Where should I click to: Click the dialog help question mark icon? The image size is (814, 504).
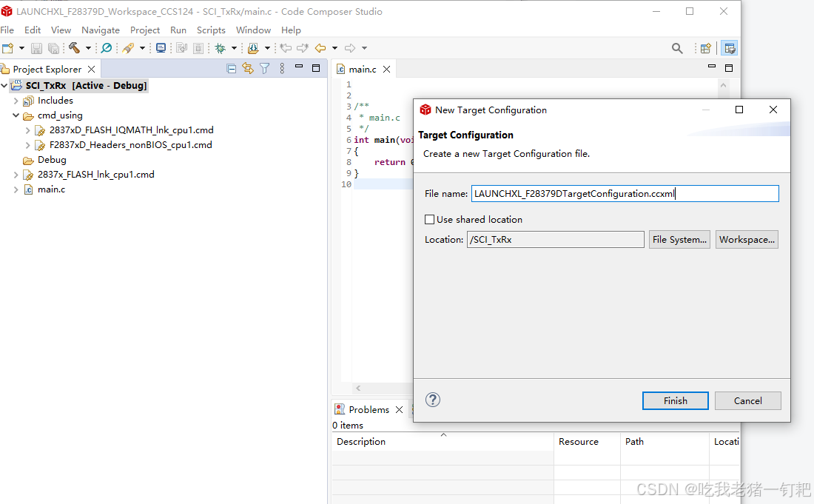433,400
